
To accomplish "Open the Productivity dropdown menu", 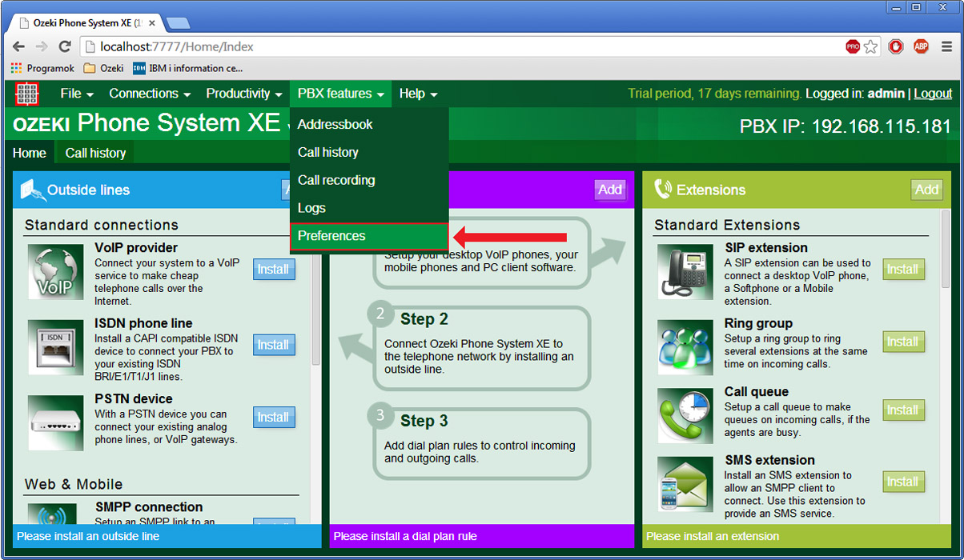I will click(244, 94).
